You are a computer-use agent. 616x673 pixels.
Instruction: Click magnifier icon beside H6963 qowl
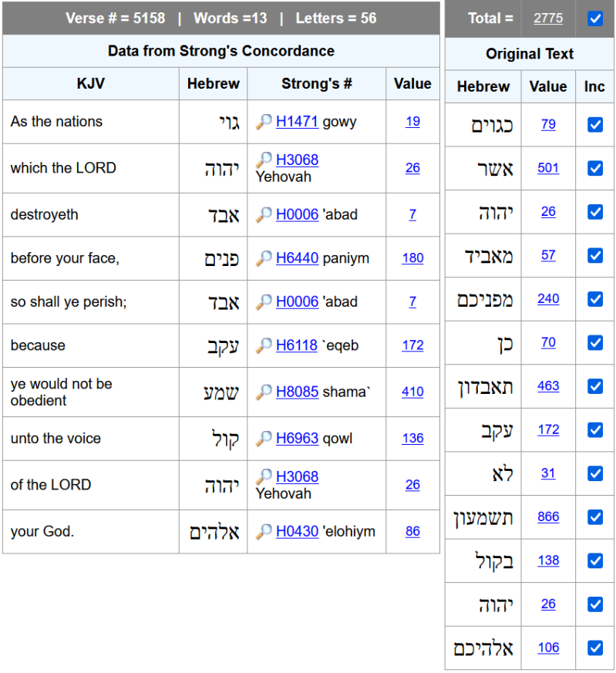(x=264, y=439)
